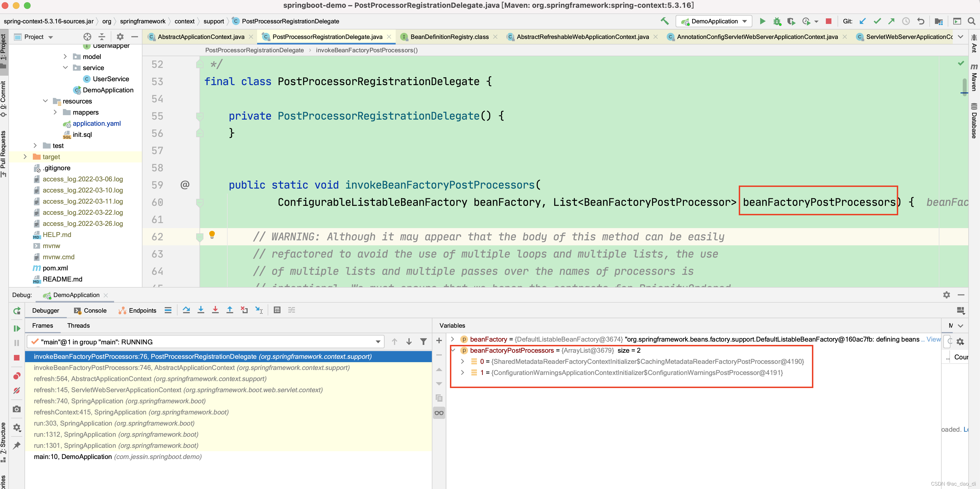Toggle the pin tab icon in debug sidebar
This screenshot has width=980, height=489.
click(x=17, y=445)
